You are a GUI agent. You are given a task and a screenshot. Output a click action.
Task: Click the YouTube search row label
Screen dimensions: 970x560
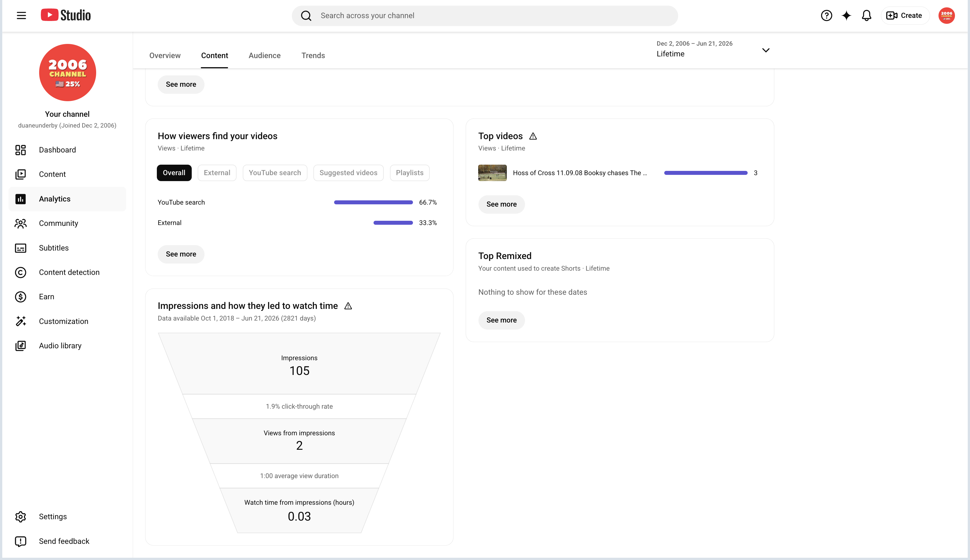tap(181, 202)
